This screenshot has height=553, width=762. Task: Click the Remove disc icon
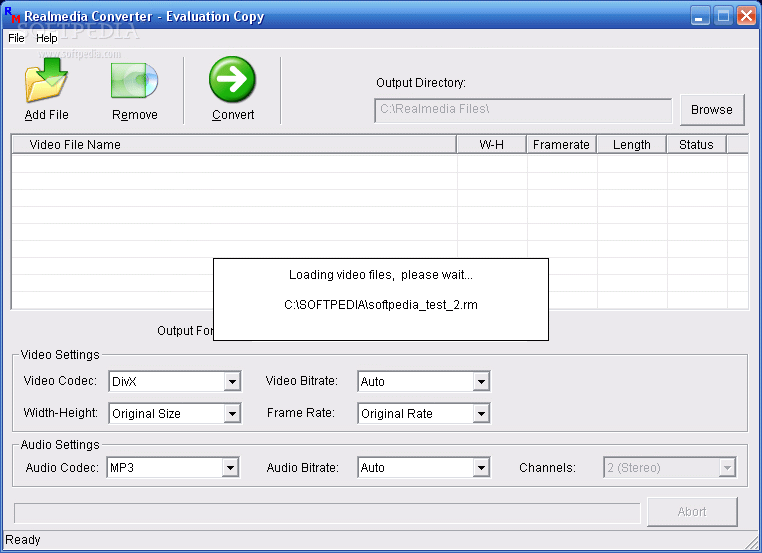pyautogui.click(x=135, y=81)
